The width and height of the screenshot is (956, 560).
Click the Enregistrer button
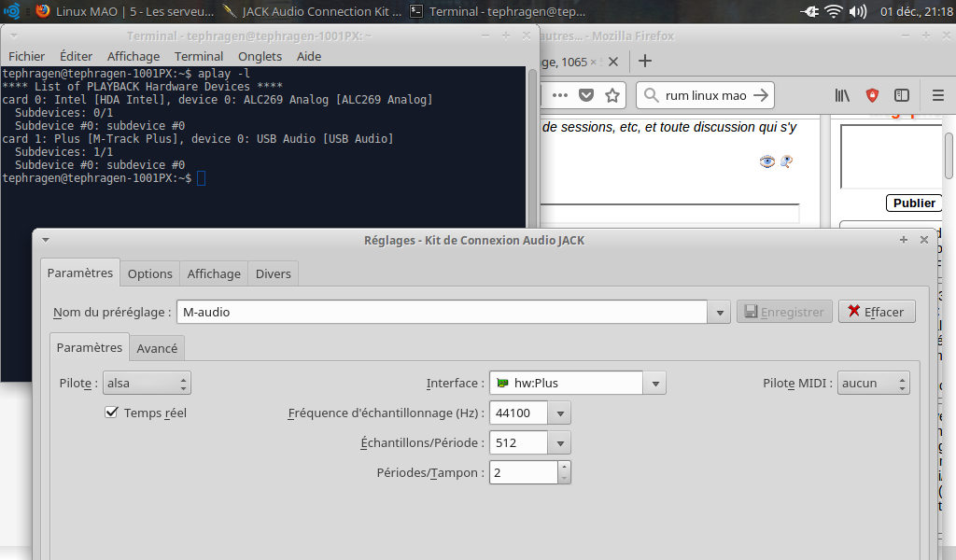[784, 312]
